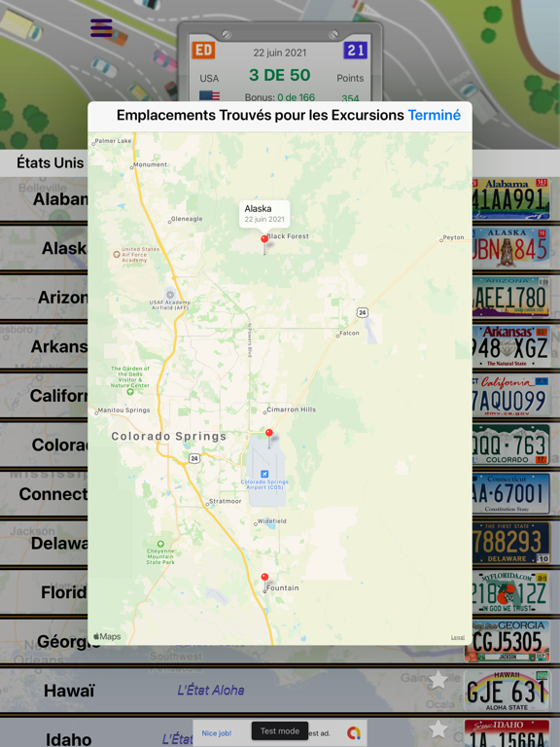Toggle the star on the Hawaï row

pyautogui.click(x=437, y=680)
